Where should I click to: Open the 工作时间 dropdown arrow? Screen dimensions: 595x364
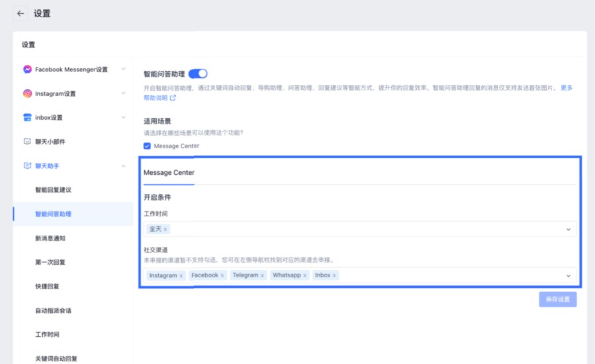coord(568,230)
